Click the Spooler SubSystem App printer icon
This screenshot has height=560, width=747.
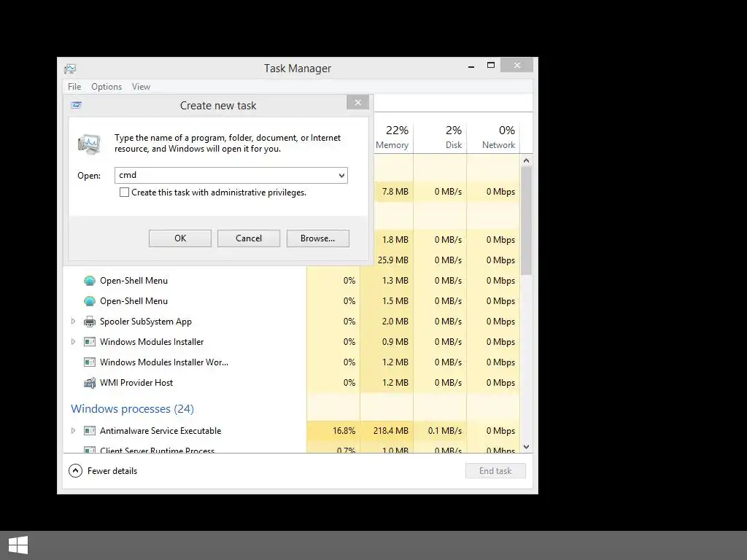[90, 322]
